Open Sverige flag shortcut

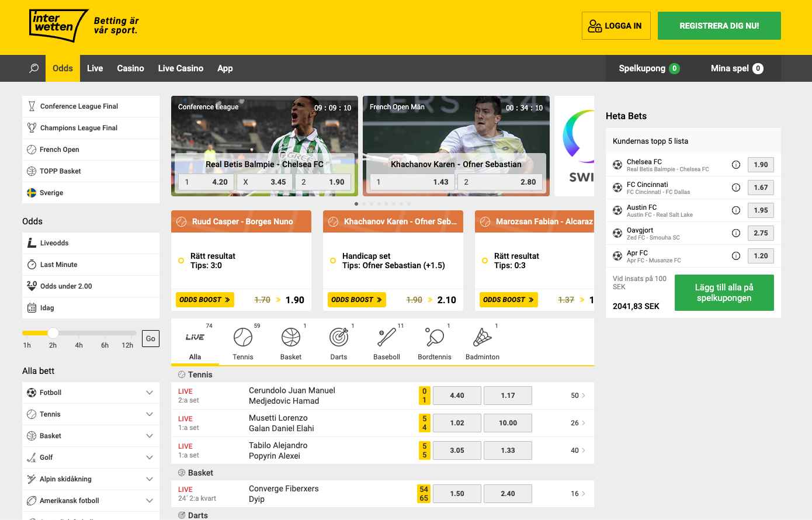91,193
